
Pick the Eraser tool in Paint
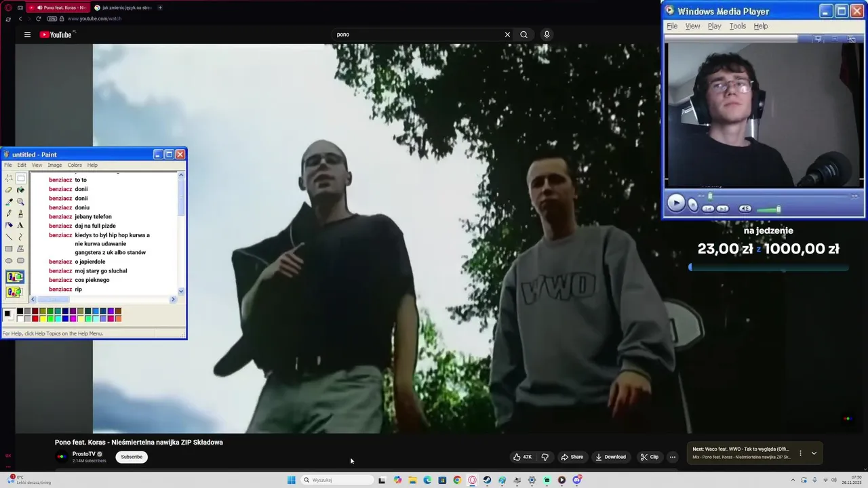pos(9,190)
